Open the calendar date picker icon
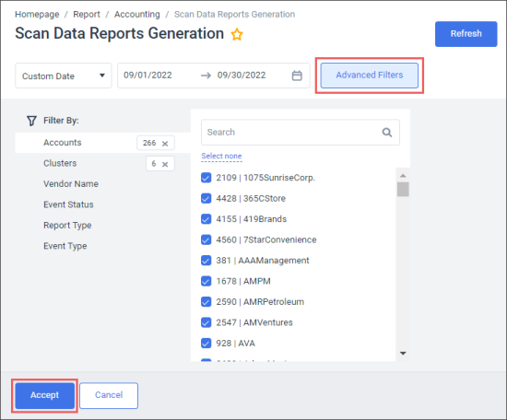 [297, 76]
